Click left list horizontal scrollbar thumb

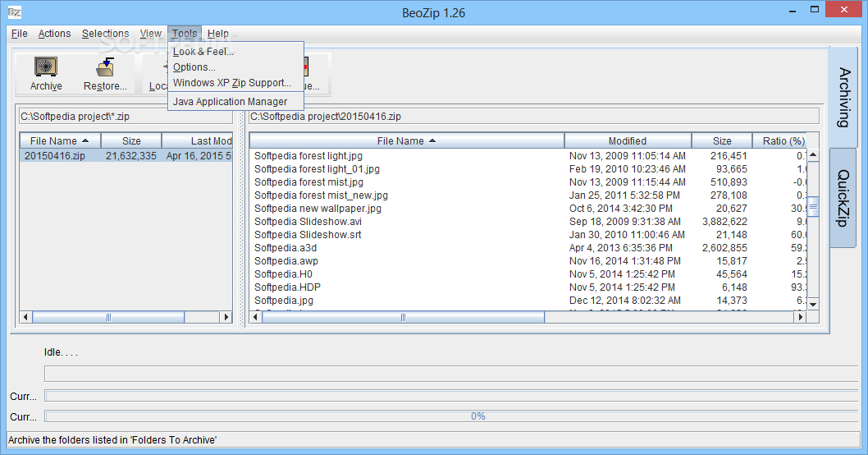[x=108, y=317]
